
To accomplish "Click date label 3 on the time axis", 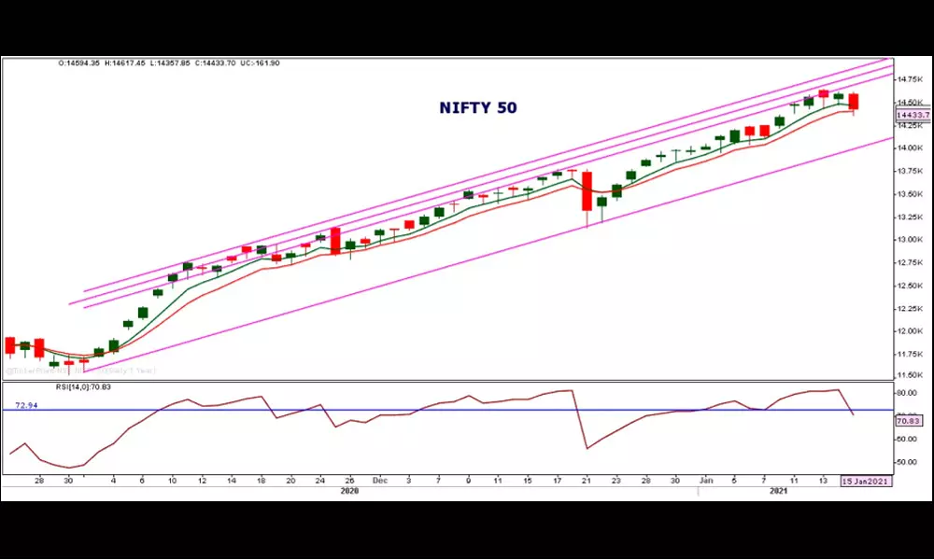I will tap(409, 481).
